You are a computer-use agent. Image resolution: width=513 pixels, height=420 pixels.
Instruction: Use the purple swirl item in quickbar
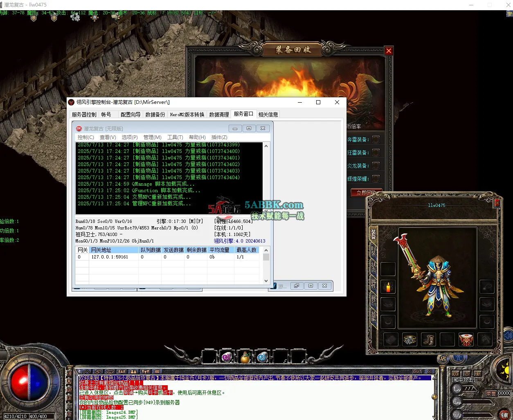click(x=226, y=357)
